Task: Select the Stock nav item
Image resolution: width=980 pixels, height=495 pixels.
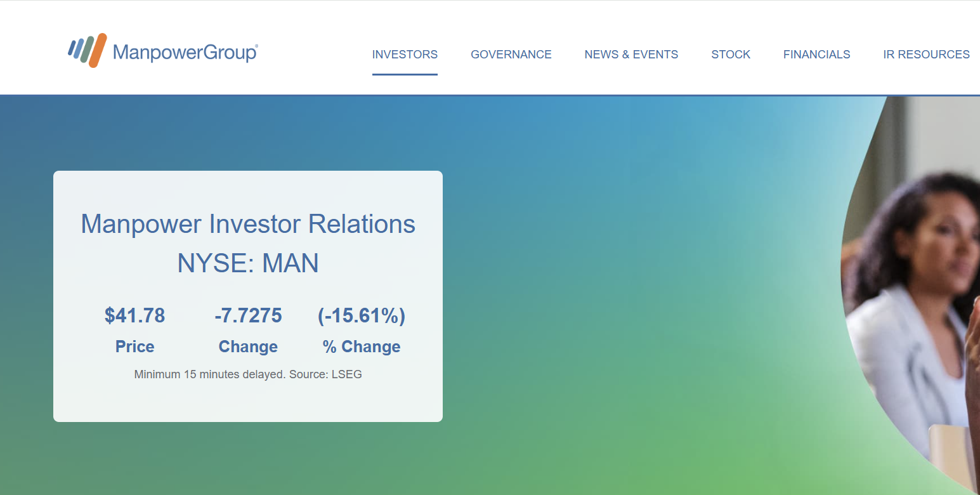Action: tap(731, 55)
